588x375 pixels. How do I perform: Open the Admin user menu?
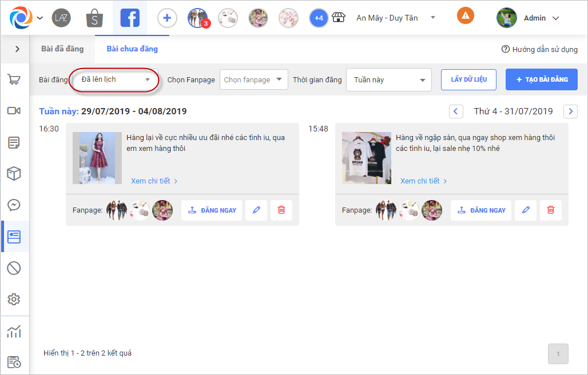tap(541, 18)
